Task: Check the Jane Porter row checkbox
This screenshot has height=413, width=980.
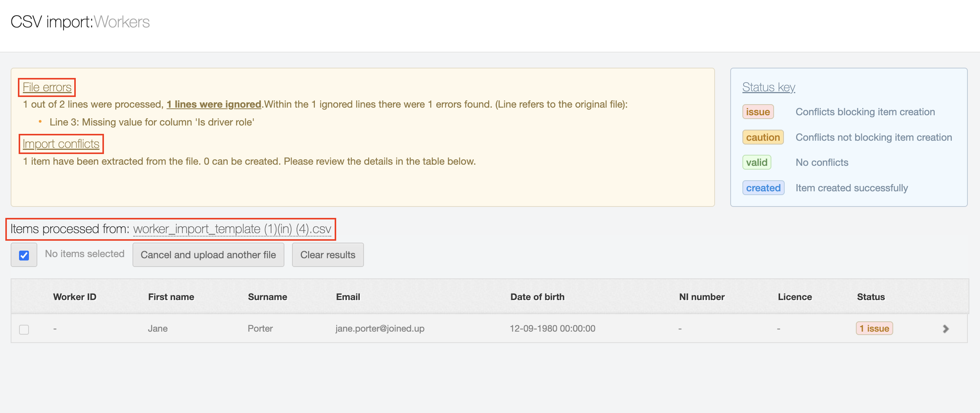Action: pos(24,329)
